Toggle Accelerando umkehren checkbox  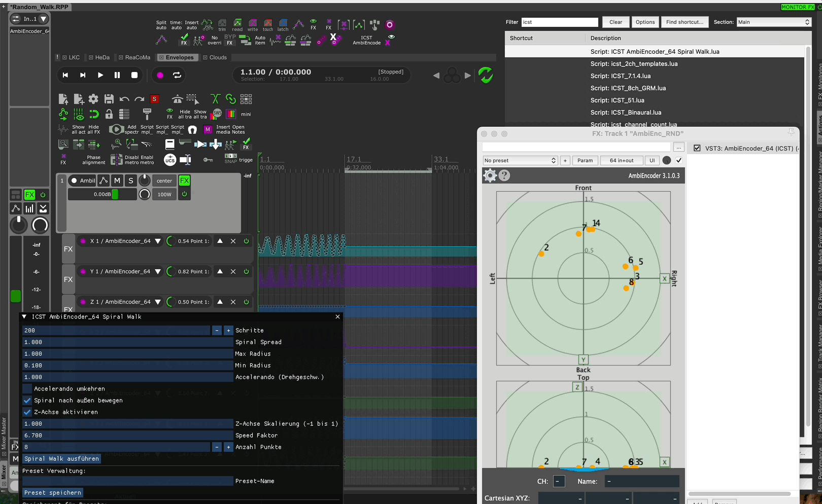pyautogui.click(x=27, y=389)
